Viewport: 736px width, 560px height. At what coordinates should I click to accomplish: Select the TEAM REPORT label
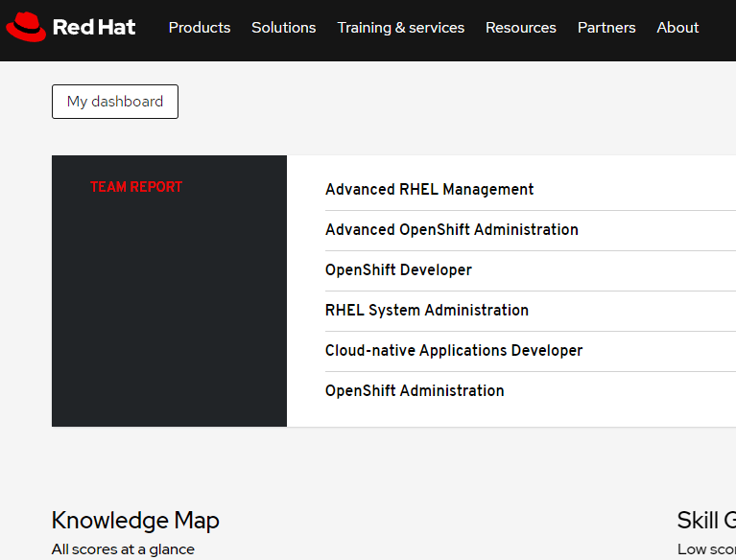coord(136,187)
